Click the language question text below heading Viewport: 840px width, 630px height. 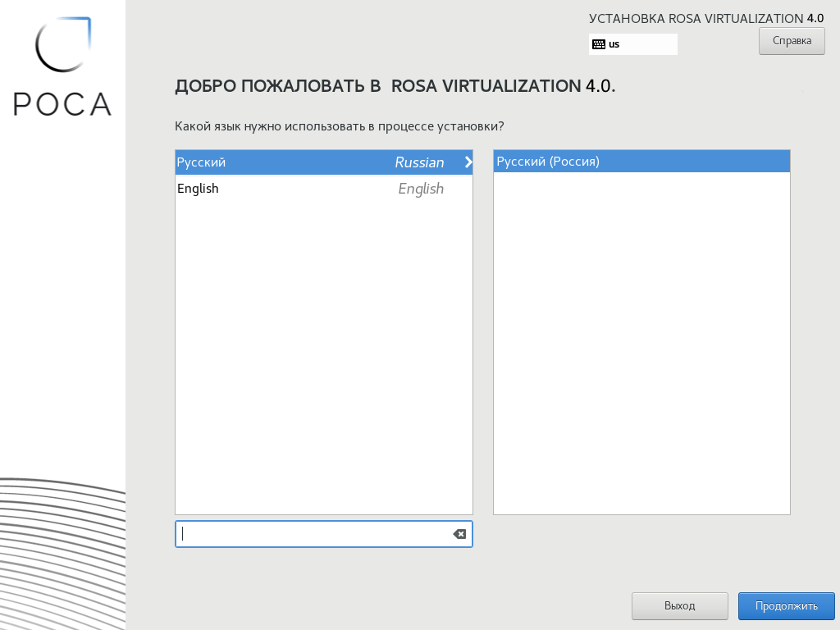(x=339, y=126)
